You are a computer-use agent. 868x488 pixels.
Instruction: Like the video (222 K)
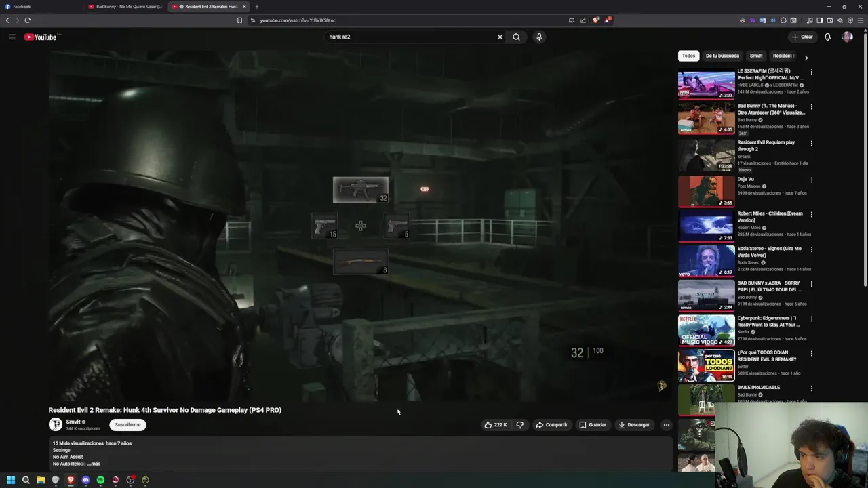point(496,424)
